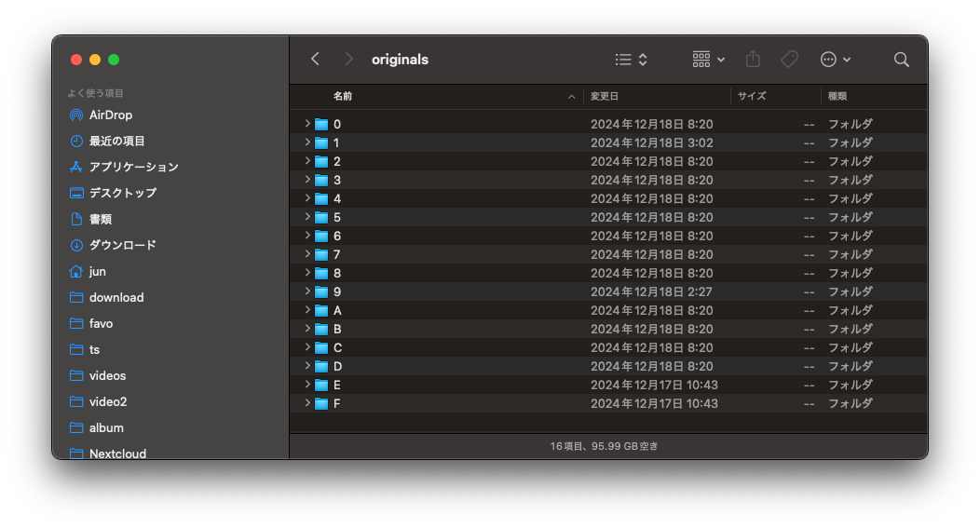
Task: Open デスクトップ in sidebar
Action: [x=113, y=193]
